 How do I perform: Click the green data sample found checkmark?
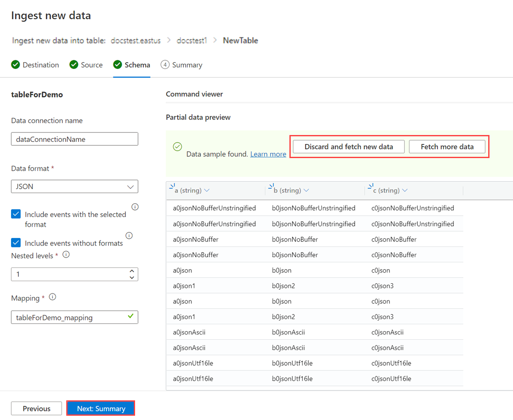pyautogui.click(x=177, y=147)
